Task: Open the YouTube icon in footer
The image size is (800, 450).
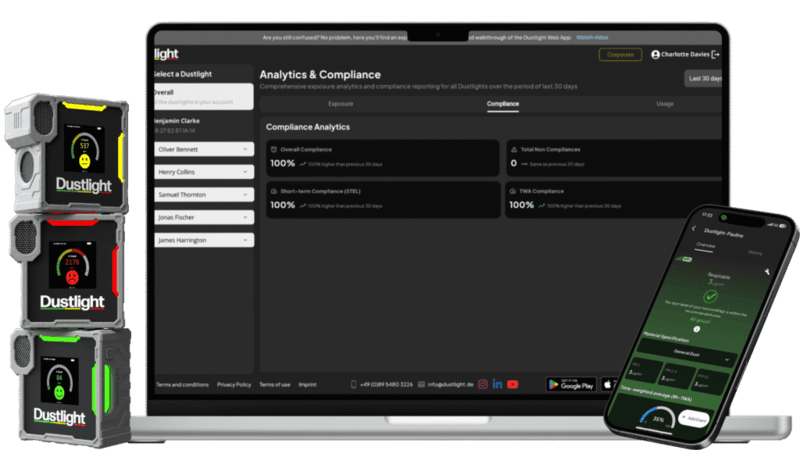Action: click(513, 384)
